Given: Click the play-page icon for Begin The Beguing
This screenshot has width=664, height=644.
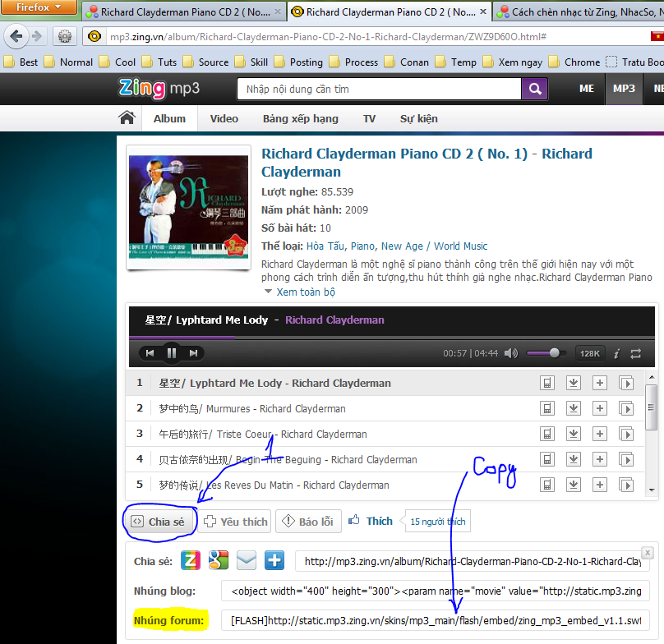Looking at the screenshot, I should [x=626, y=459].
